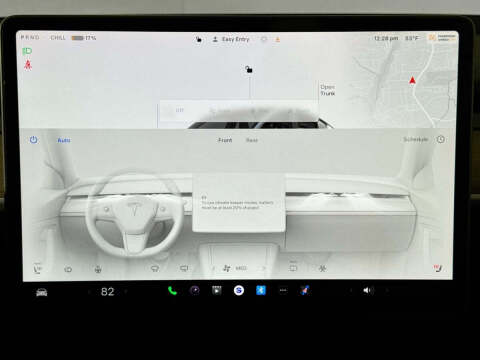Toggle the rear window defrost
The width and height of the screenshot is (480, 360).
pyautogui.click(x=184, y=268)
